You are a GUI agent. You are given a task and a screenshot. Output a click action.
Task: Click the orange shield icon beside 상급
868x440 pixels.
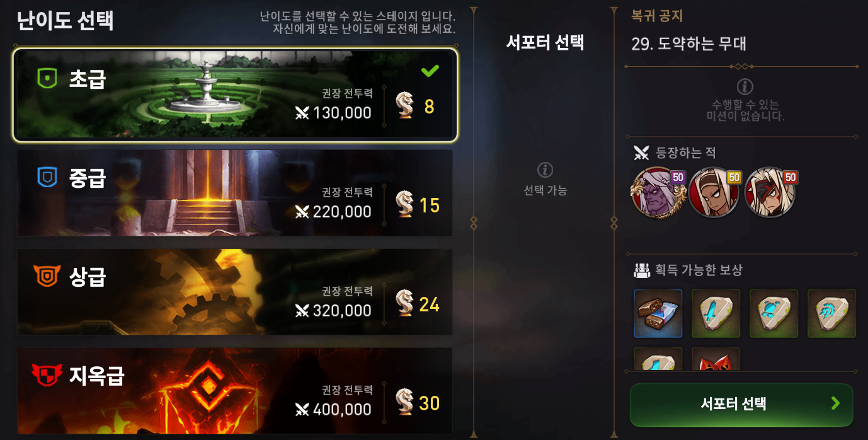click(47, 275)
